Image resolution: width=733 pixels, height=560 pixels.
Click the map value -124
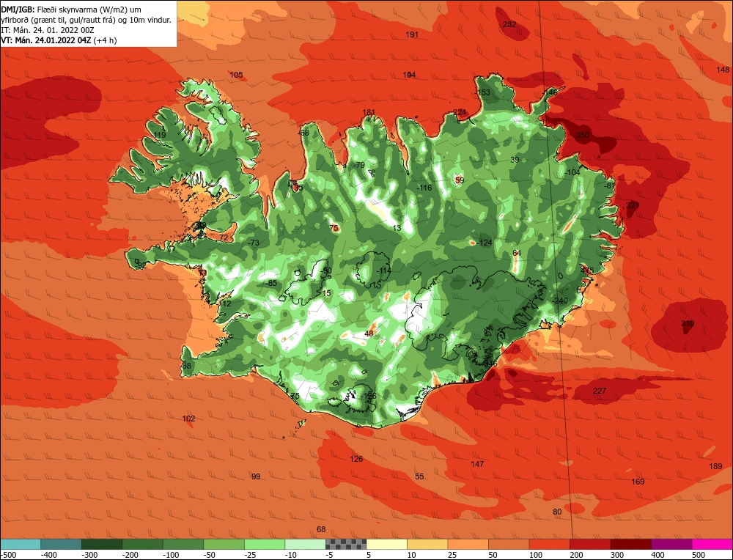click(485, 243)
